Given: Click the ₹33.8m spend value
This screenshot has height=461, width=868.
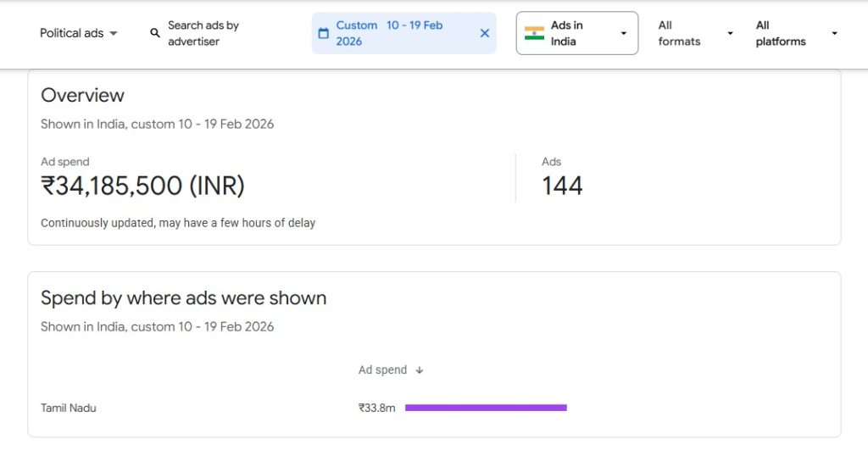Looking at the screenshot, I should pyautogui.click(x=376, y=408).
